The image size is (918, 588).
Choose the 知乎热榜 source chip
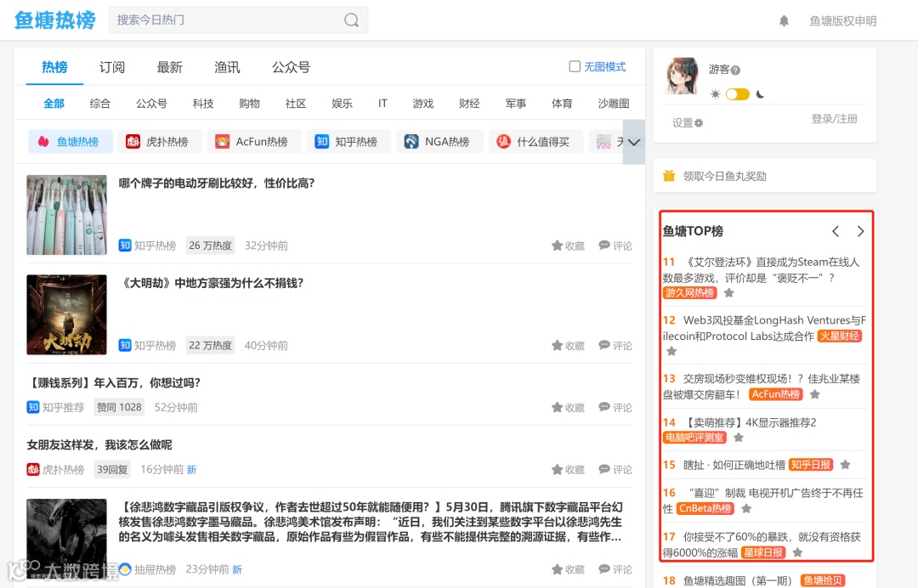(349, 142)
